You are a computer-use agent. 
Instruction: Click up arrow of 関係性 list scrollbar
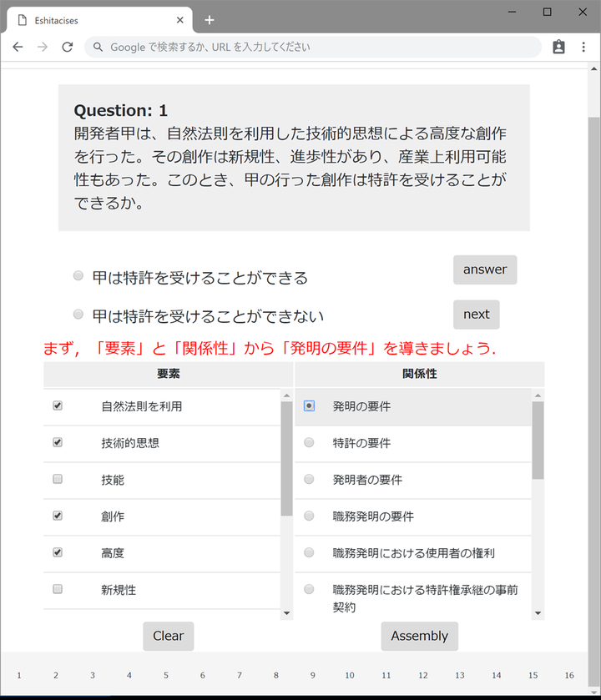[x=538, y=395]
